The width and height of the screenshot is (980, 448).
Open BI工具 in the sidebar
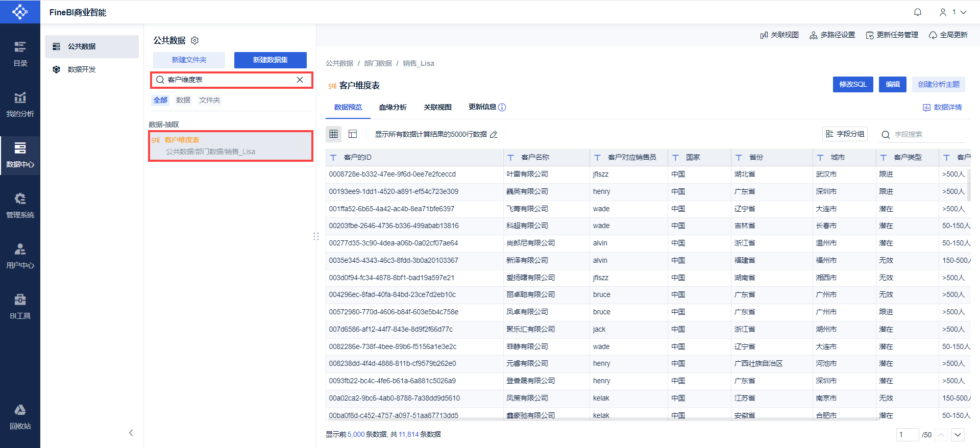(x=20, y=307)
